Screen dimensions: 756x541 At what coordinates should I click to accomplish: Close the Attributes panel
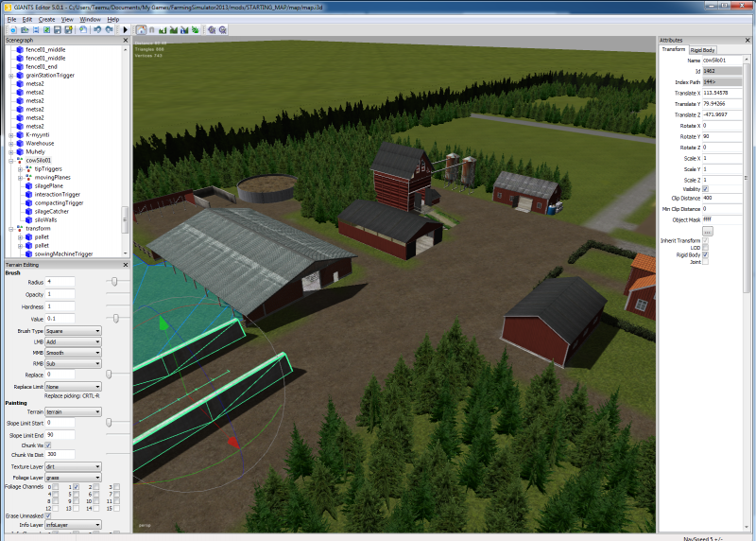[x=747, y=41]
